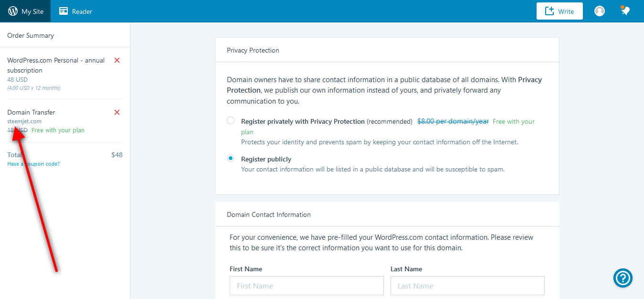Click the $48 total amount
The width and height of the screenshot is (644, 299).
[117, 155]
